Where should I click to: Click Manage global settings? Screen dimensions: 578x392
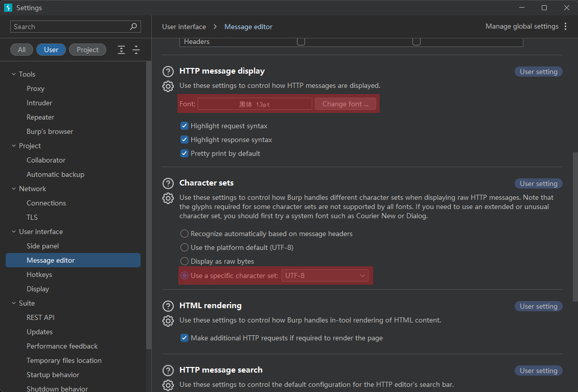pos(522,27)
